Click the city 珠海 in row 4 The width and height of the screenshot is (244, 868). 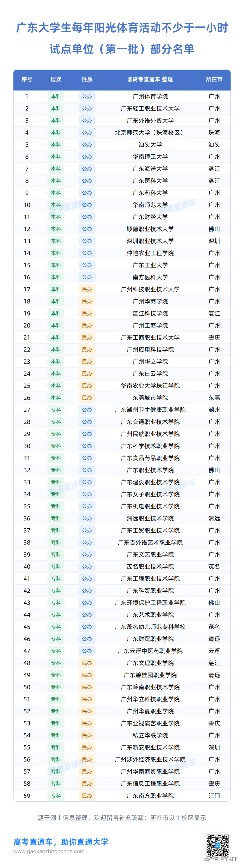[x=214, y=132]
